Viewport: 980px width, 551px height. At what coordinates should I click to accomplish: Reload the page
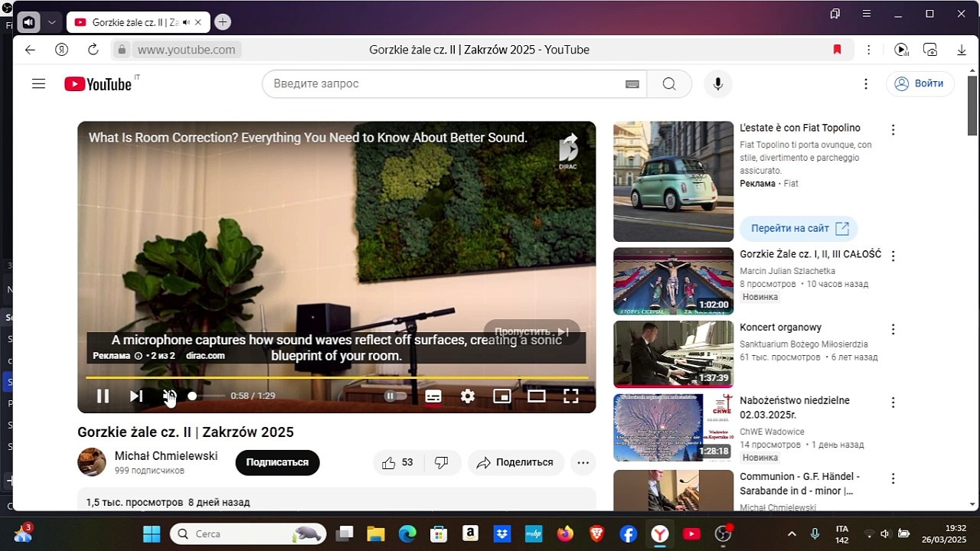click(93, 50)
